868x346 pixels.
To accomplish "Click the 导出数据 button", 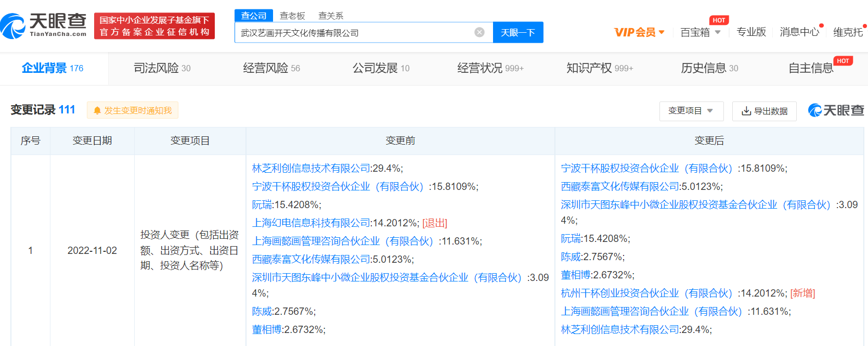I will click(x=765, y=111).
